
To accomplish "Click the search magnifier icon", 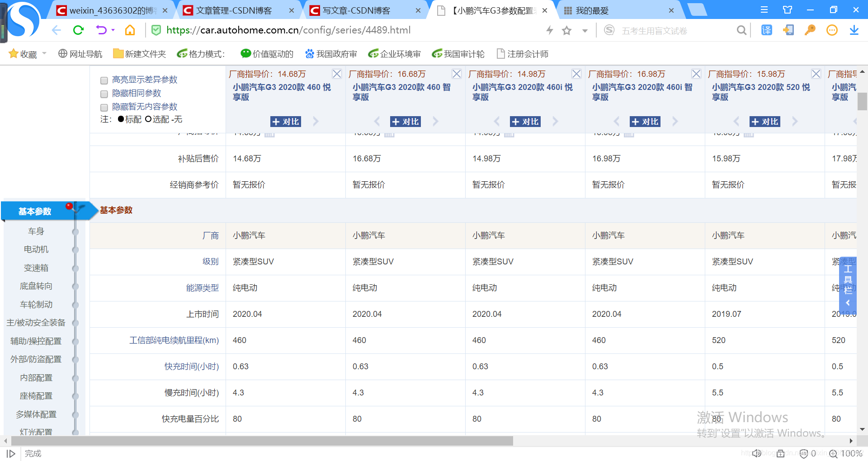I will [741, 30].
